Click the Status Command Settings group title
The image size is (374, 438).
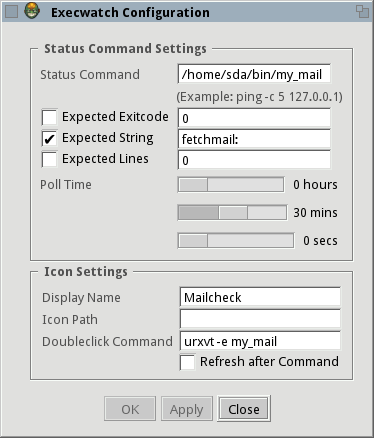click(x=125, y=49)
